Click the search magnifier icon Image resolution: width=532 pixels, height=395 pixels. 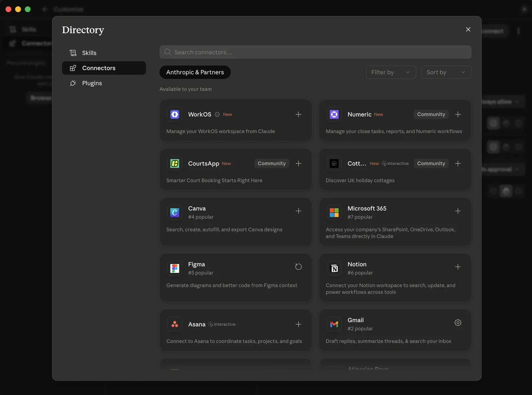coord(168,52)
